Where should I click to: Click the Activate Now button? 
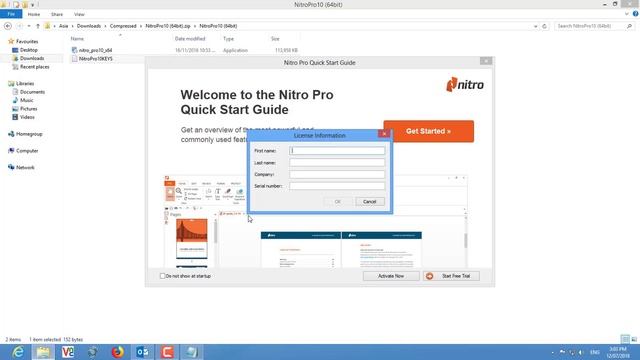tap(391, 276)
